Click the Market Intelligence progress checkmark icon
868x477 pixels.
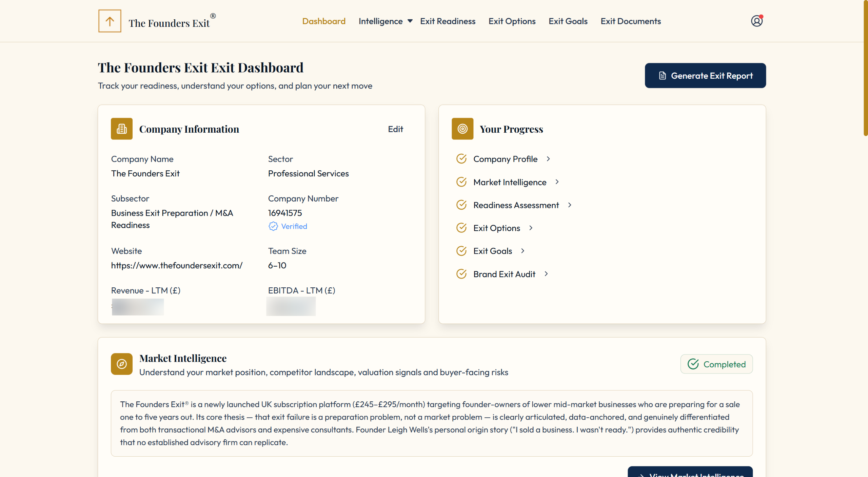[x=461, y=182]
